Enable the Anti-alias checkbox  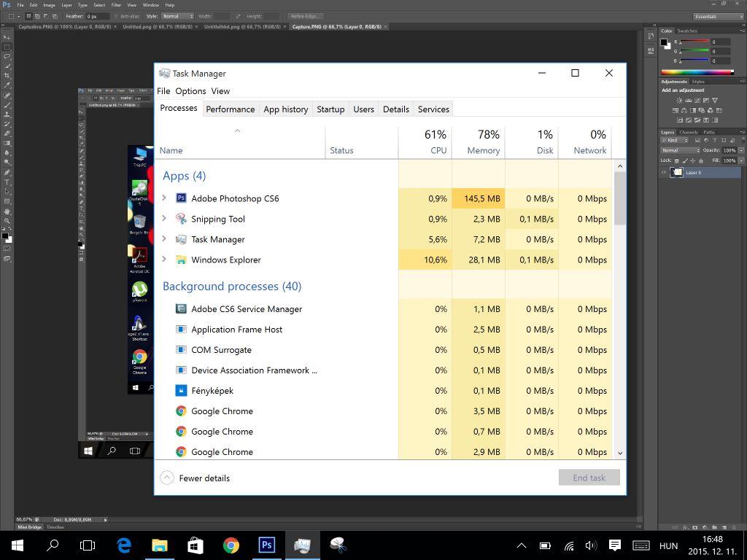coord(116,16)
